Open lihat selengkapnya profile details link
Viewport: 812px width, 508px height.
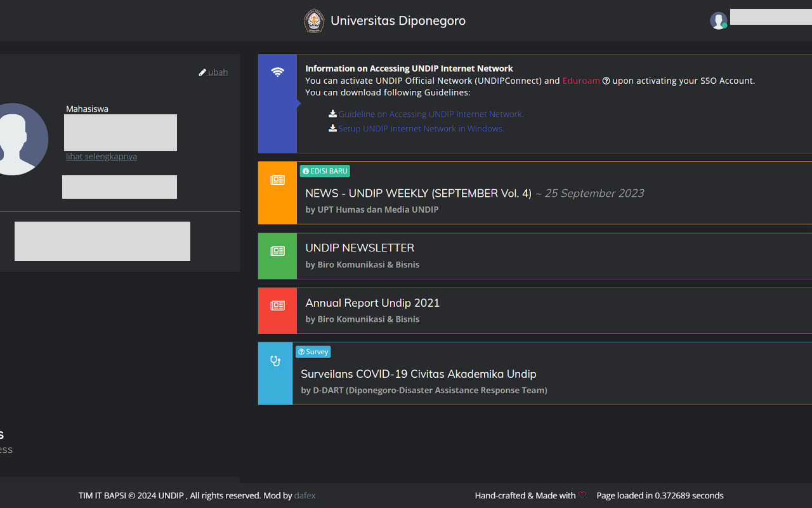pos(101,156)
